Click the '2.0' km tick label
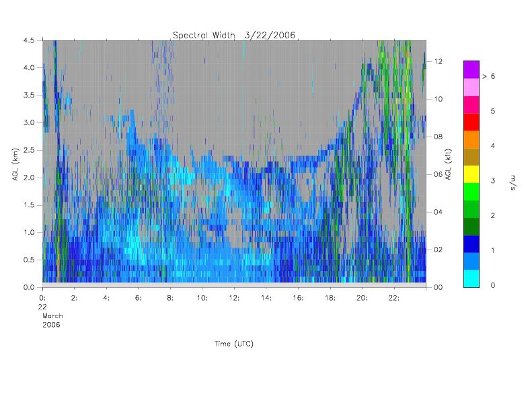 click(x=29, y=178)
